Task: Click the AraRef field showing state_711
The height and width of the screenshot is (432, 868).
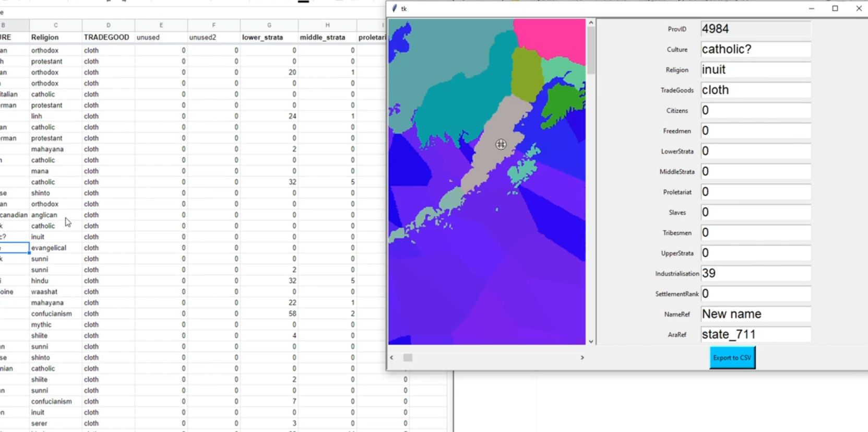Action: click(x=756, y=334)
